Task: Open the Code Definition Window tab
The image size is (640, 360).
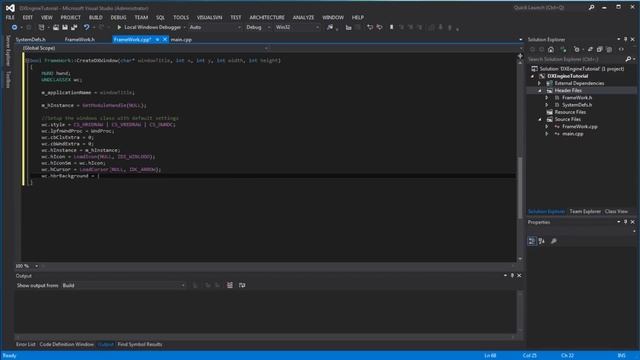Action: tap(67, 344)
